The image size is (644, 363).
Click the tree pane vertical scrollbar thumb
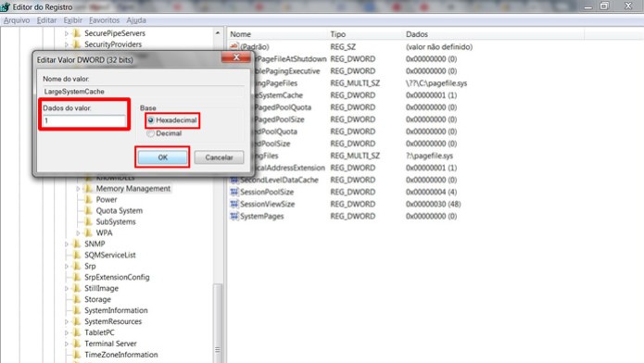[218, 323]
